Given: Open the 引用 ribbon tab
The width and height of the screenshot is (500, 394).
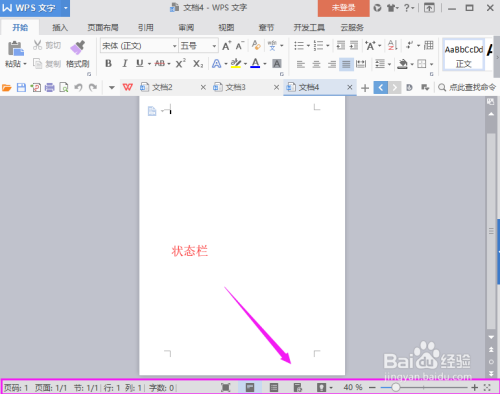Looking at the screenshot, I should click(146, 27).
